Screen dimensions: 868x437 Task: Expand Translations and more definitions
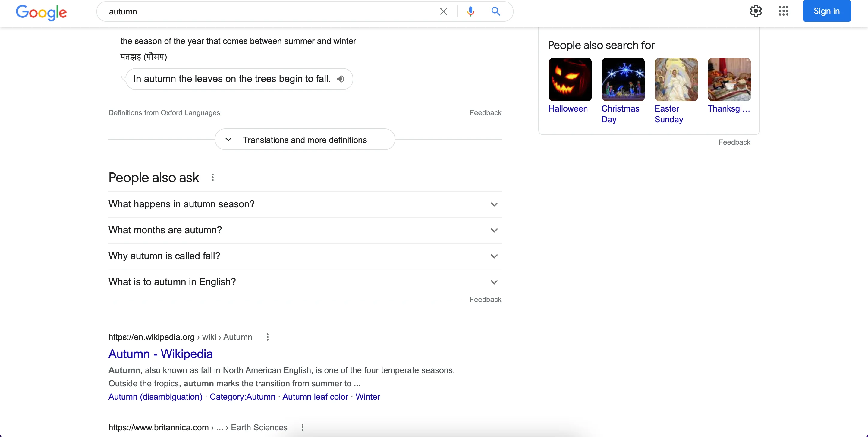coord(305,140)
